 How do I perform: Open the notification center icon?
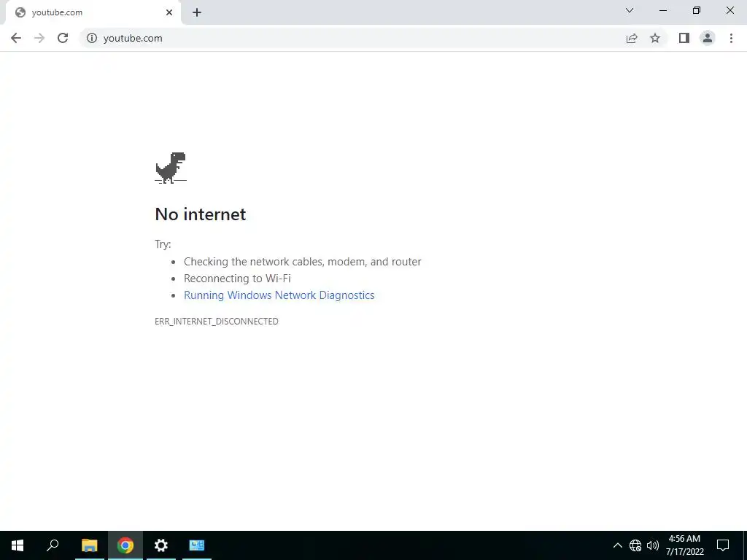(723, 545)
